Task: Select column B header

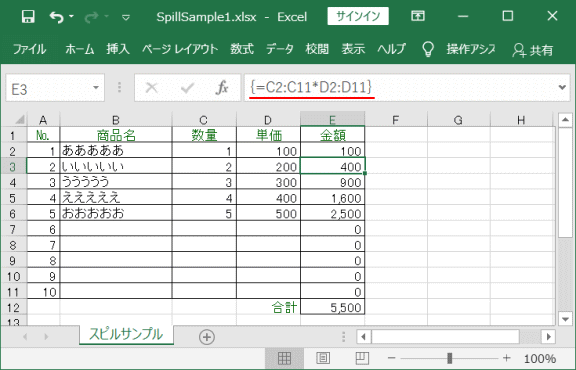Action: tap(116, 120)
